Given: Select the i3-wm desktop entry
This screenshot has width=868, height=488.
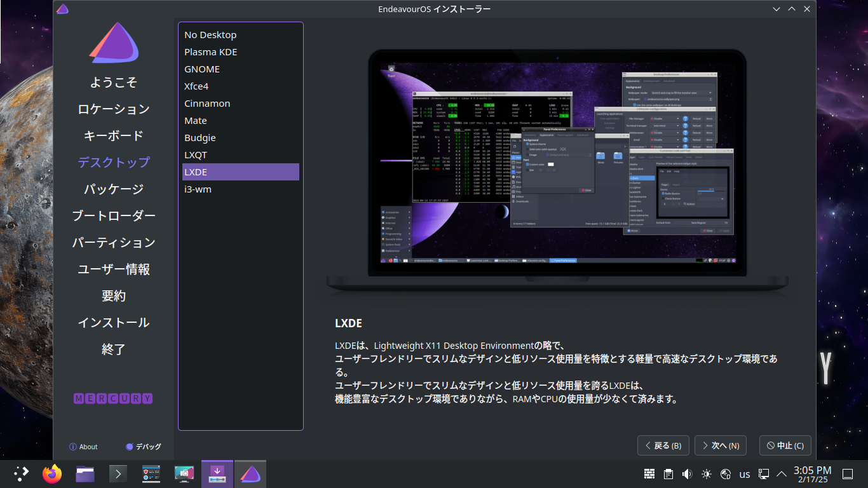Looking at the screenshot, I should 198,189.
